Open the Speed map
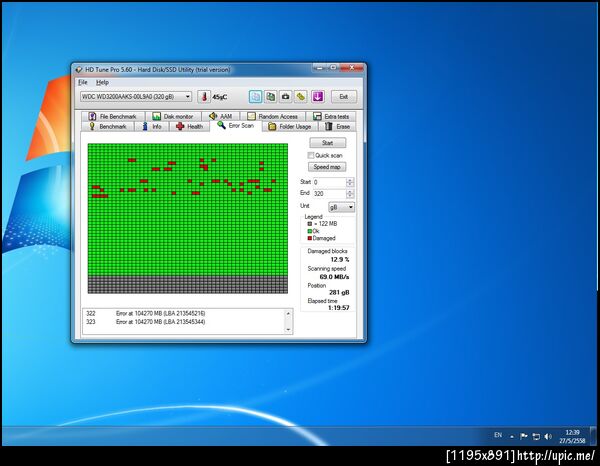This screenshot has width=600, height=466. pos(327,167)
